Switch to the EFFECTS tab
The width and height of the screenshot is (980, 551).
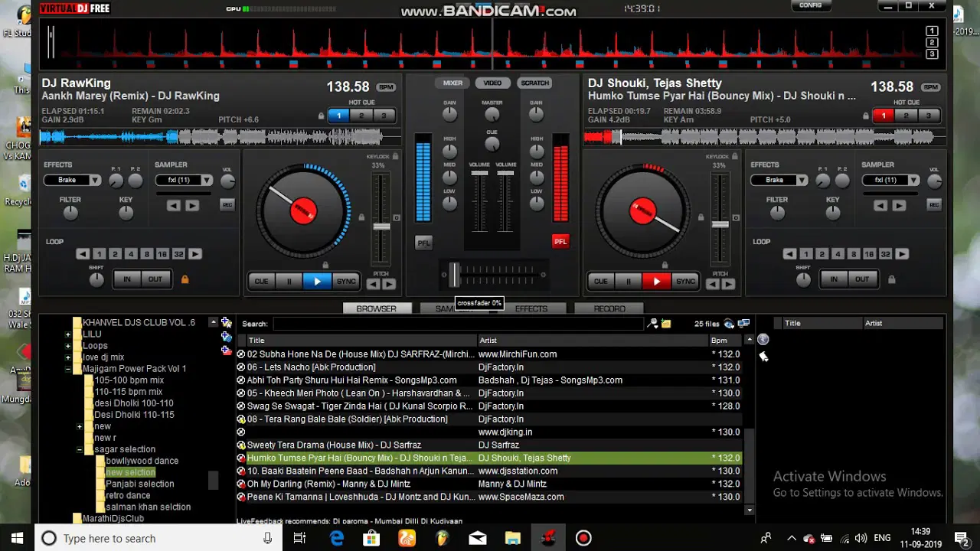click(x=531, y=308)
